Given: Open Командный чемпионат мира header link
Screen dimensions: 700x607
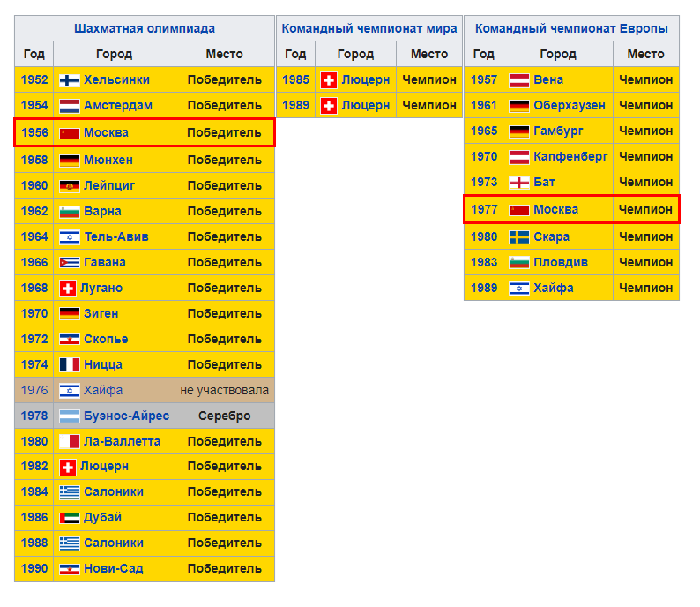Looking at the screenshot, I should tap(369, 28).
